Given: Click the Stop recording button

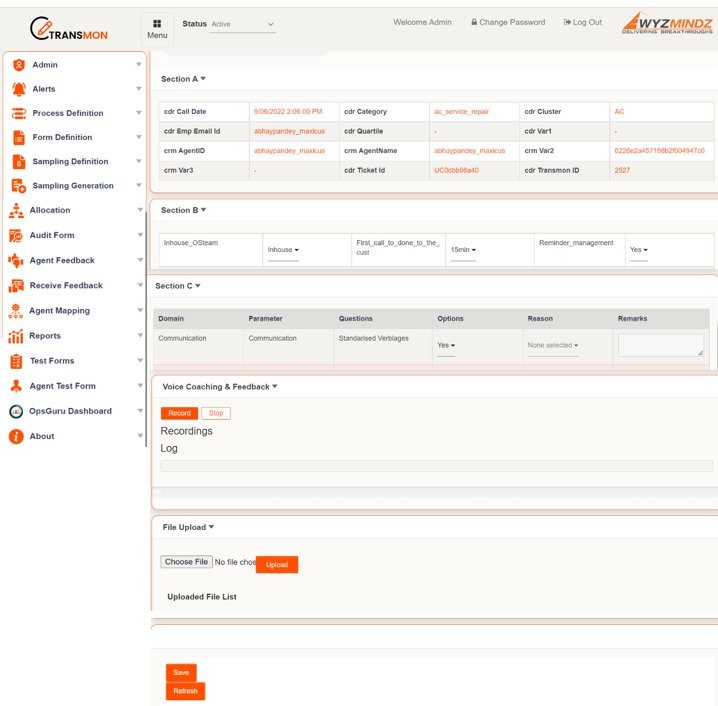Looking at the screenshot, I should pyautogui.click(x=216, y=413).
